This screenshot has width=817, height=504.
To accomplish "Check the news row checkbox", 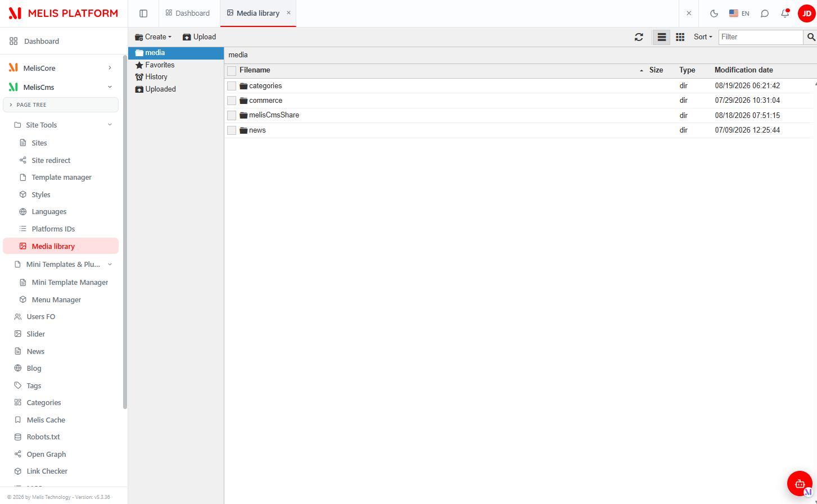I will [x=232, y=130].
